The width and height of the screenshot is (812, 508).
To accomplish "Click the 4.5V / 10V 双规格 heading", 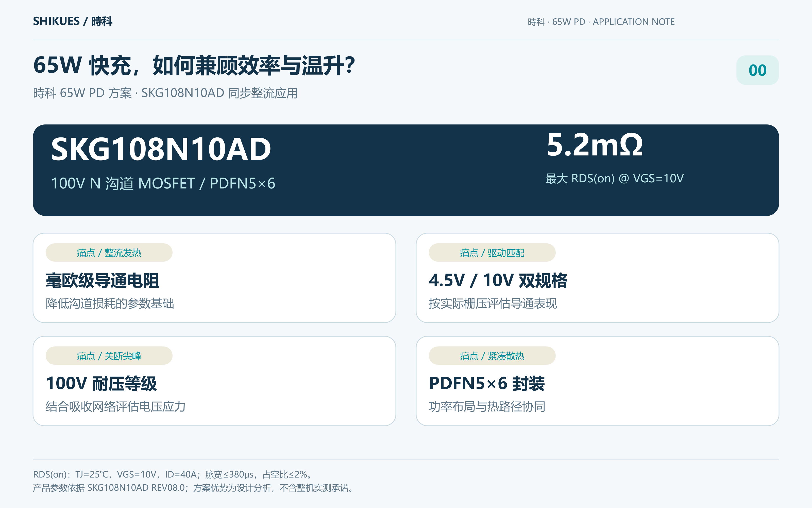I will point(498,280).
